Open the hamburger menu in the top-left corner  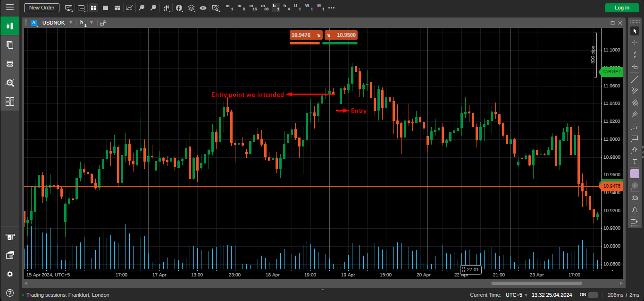click(10, 7)
